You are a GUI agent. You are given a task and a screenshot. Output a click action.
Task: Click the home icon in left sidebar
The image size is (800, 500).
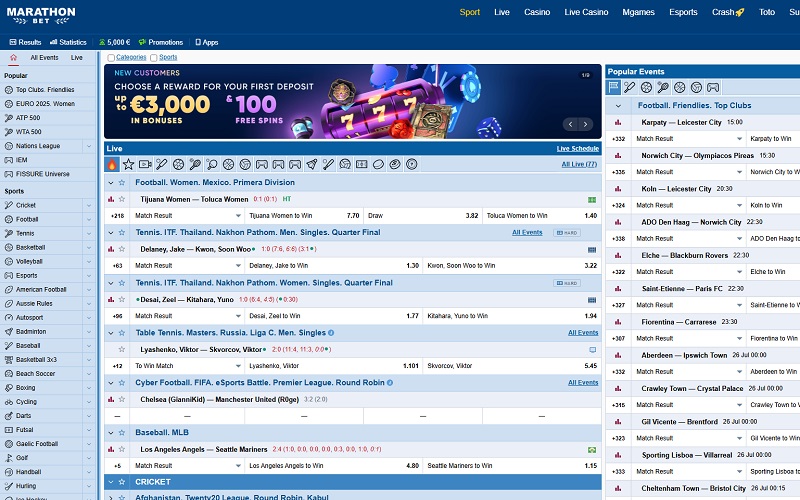point(13,58)
